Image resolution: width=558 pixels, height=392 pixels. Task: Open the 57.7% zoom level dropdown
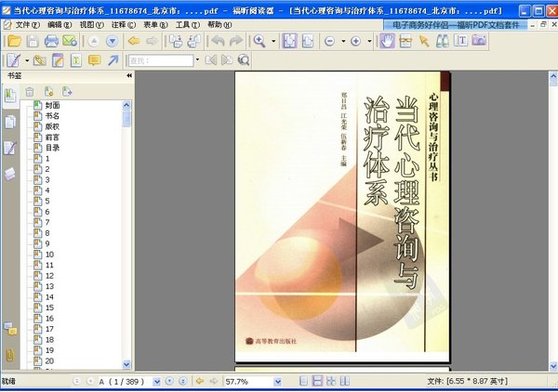tap(277, 382)
